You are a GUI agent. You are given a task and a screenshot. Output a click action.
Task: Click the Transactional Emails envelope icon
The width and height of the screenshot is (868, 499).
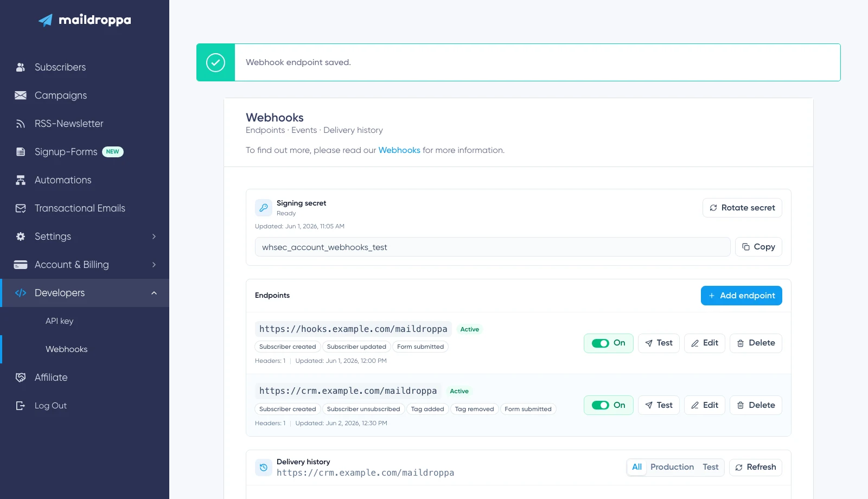coord(21,208)
